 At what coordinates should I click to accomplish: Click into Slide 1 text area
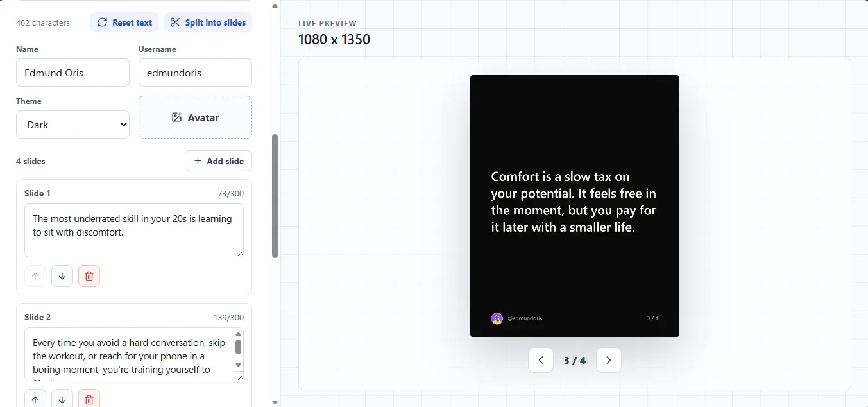(x=134, y=230)
